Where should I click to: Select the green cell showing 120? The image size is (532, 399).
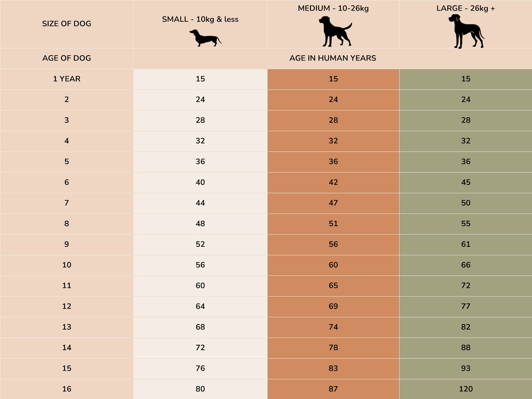pos(465,389)
